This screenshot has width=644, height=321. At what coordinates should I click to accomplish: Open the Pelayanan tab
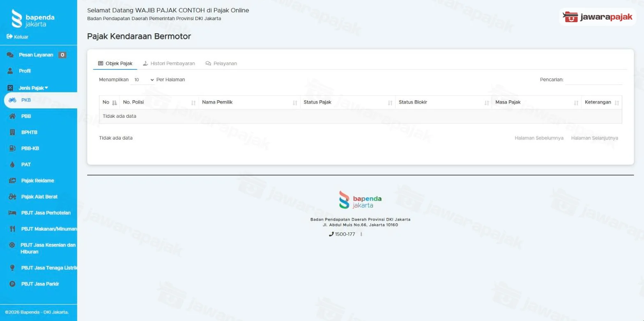click(221, 64)
